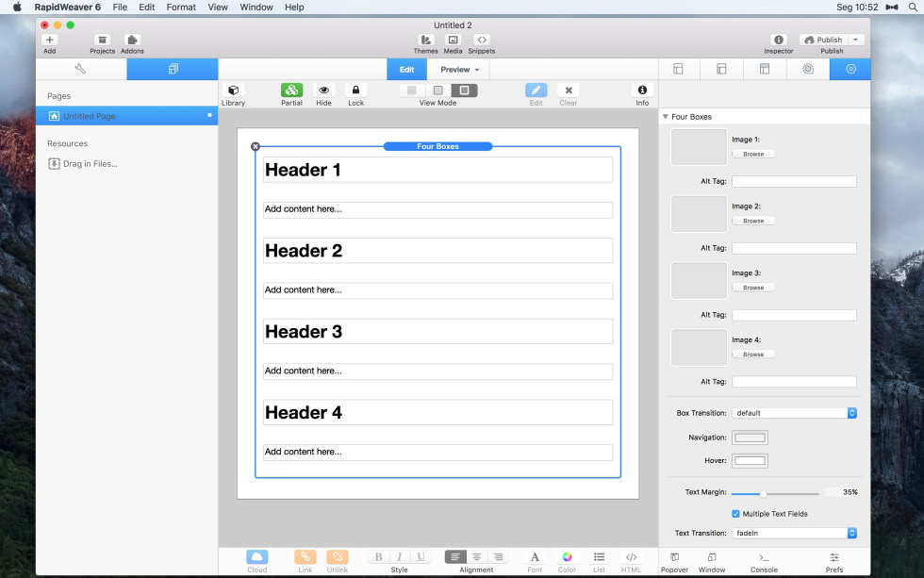Open the Text Transition dropdown

click(794, 534)
